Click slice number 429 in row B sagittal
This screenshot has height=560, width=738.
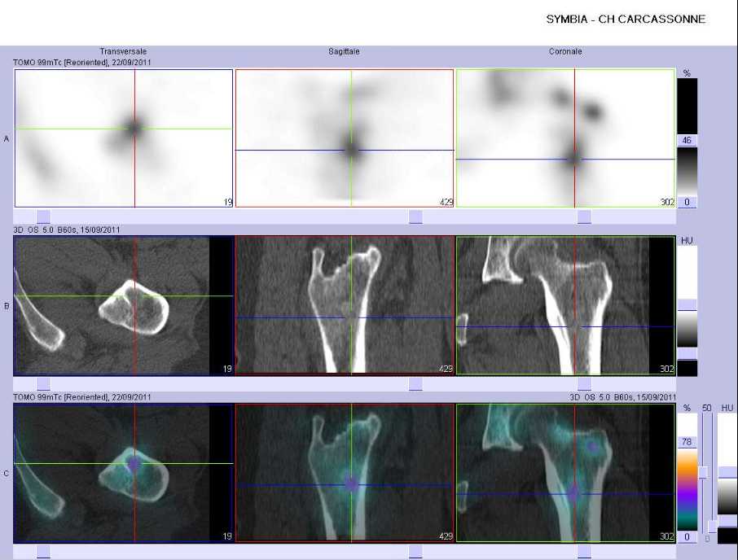coord(446,369)
